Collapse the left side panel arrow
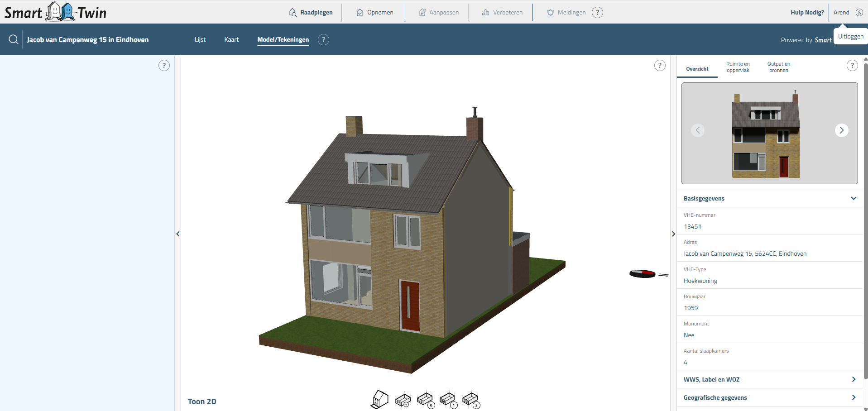Screen dimensions: 868x411 [178, 234]
